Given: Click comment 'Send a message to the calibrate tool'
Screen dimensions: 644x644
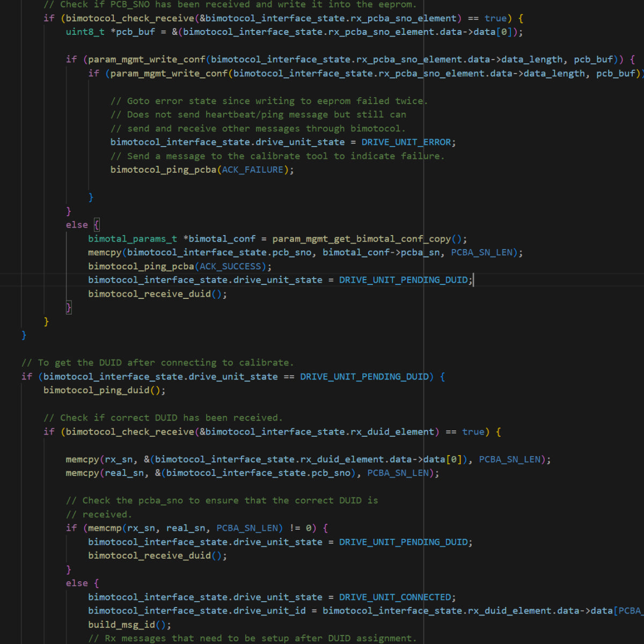Looking at the screenshot, I should 277,156.
